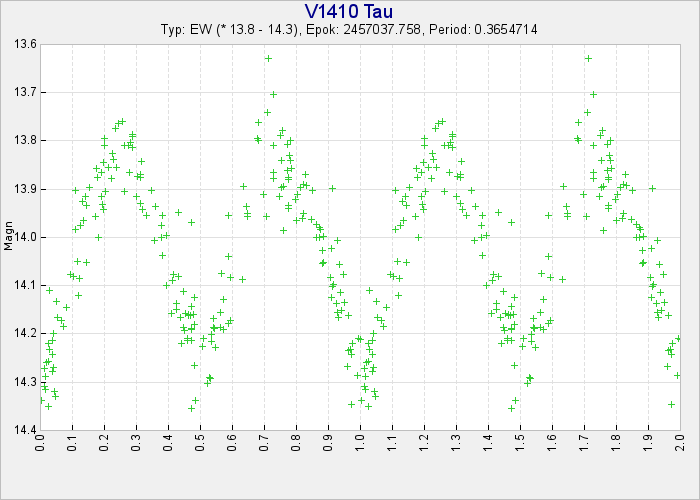
Task: Select the 1.2 x-axis tick label
Action: (424, 443)
